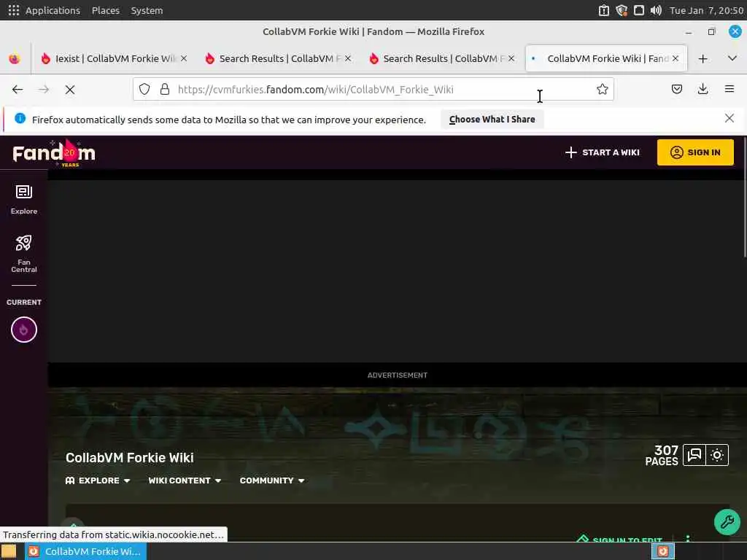This screenshot has width=747, height=560.
Task: Expand the WIKI CONTENT dropdown
Action: (185, 481)
